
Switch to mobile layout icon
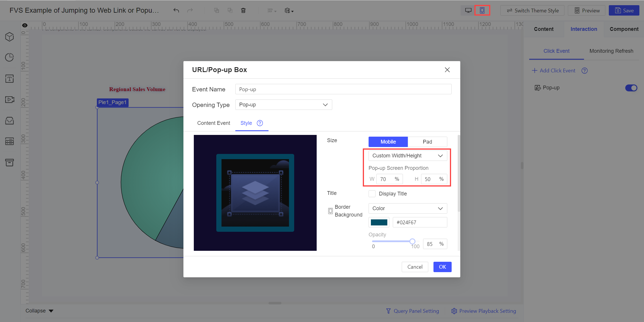point(482,10)
